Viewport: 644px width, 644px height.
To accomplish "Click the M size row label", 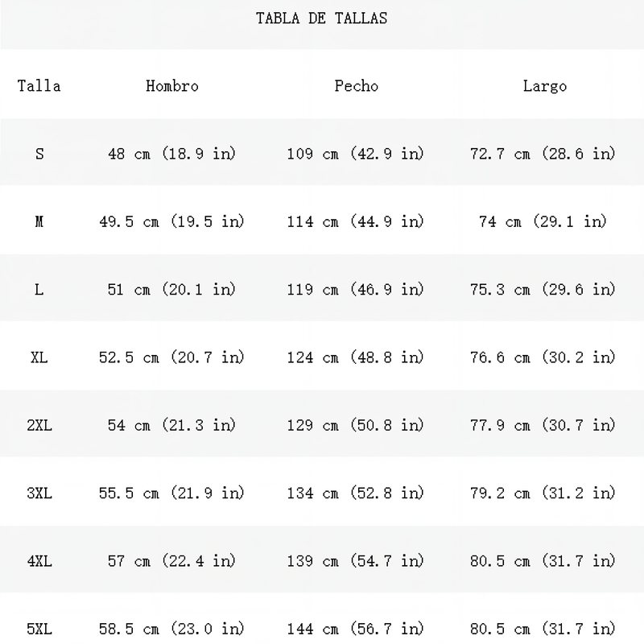I will [39, 222].
